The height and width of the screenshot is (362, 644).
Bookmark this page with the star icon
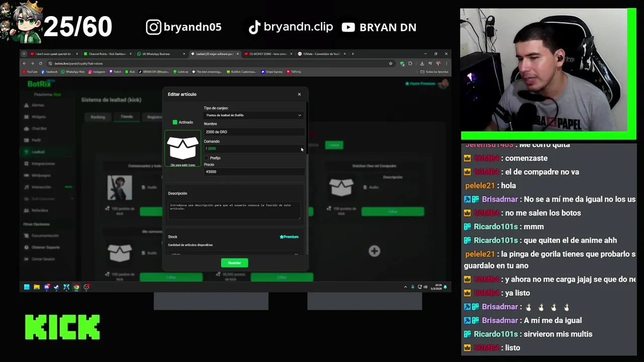[390, 63]
